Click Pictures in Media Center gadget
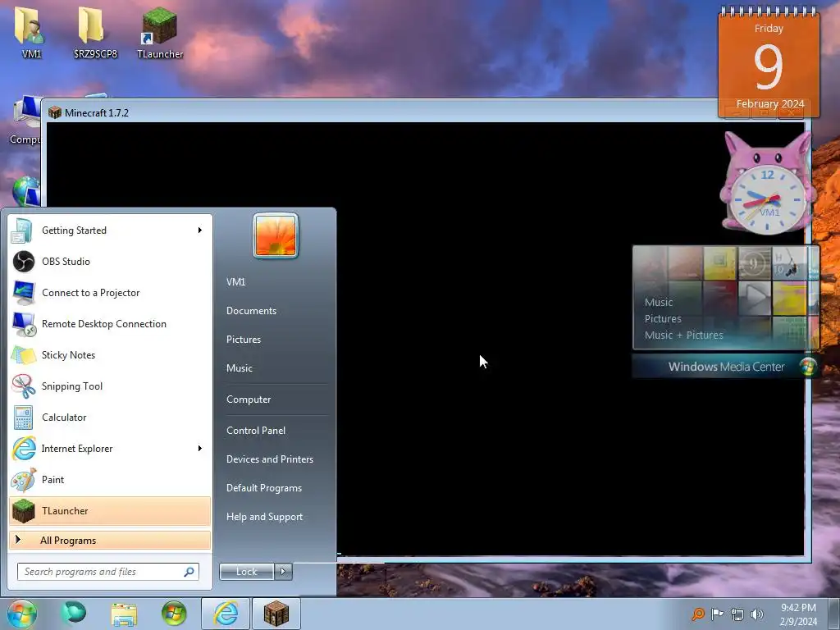 (x=663, y=319)
